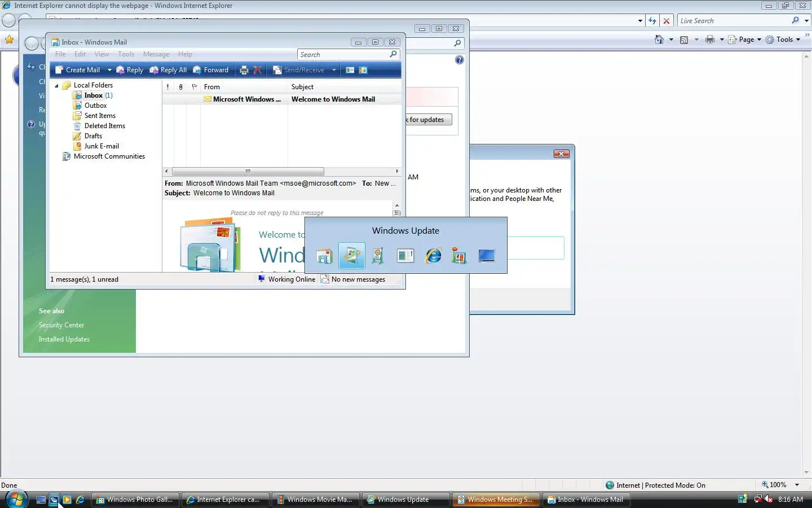Select Windows Movie Maker icon in switcher

pyautogui.click(x=405, y=256)
